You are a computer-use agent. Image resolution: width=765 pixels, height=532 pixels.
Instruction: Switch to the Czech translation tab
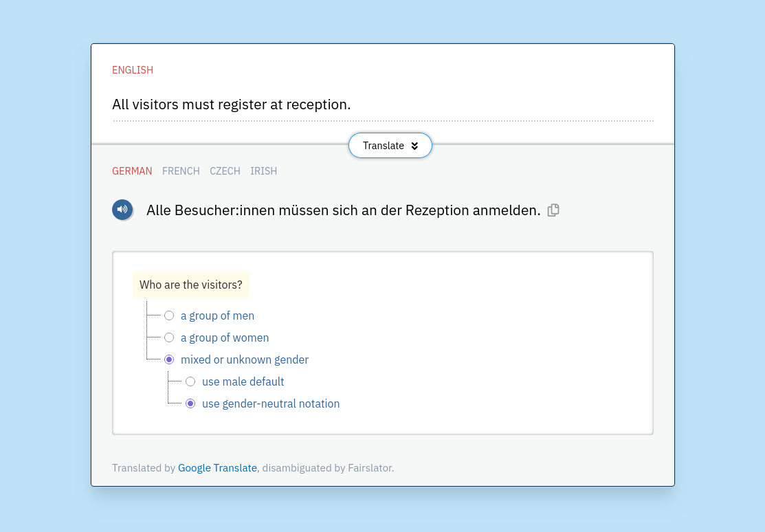click(x=225, y=171)
